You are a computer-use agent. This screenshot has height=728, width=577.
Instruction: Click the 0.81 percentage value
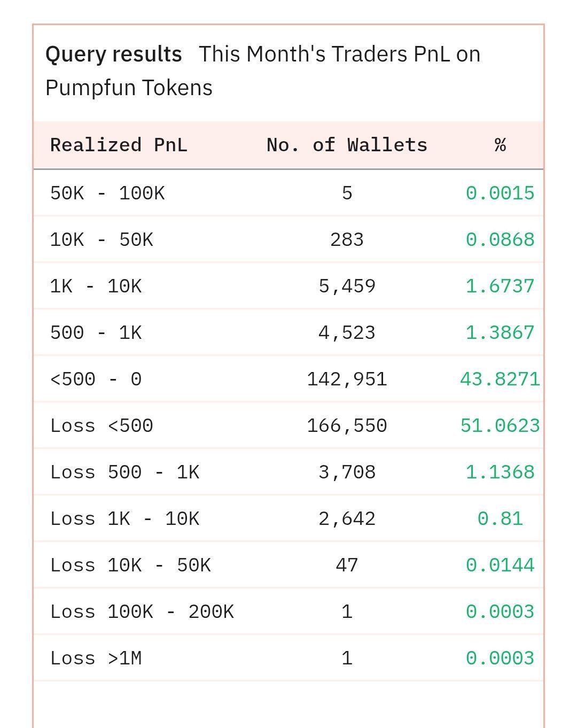click(x=500, y=518)
